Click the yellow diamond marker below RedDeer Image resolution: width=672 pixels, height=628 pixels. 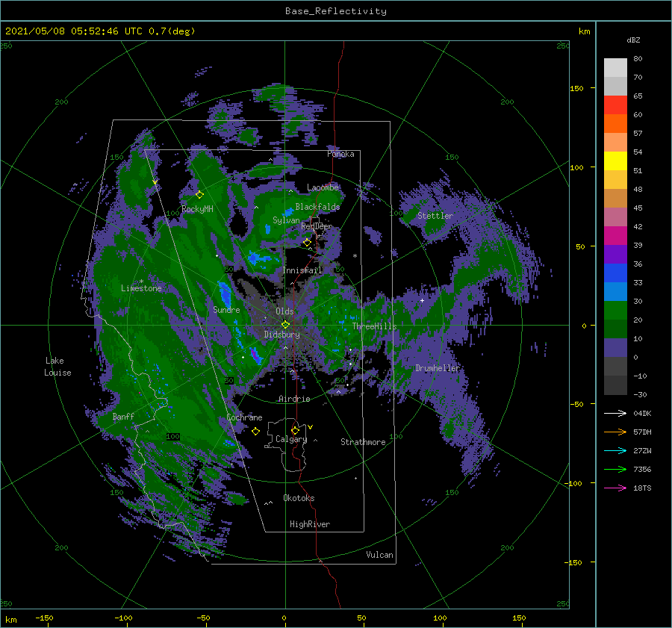(x=308, y=243)
